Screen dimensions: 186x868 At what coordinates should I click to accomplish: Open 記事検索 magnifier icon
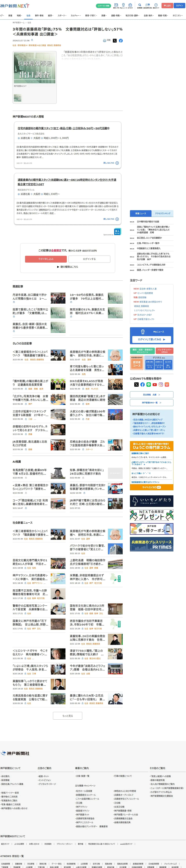[140, 6]
